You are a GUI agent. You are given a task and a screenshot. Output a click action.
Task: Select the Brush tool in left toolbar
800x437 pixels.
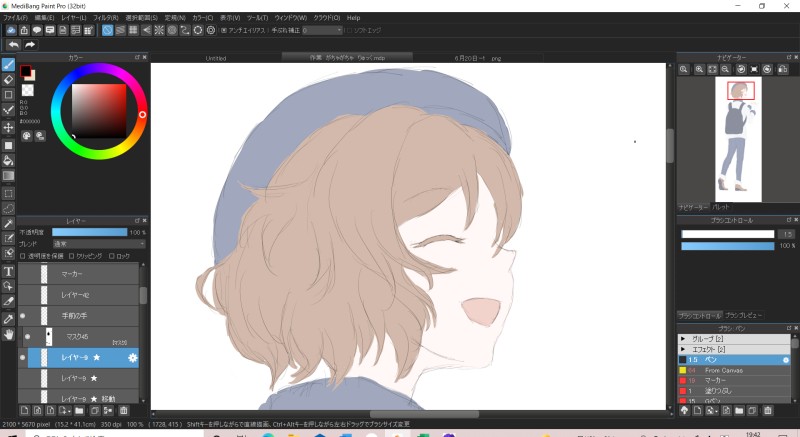tap(8, 64)
